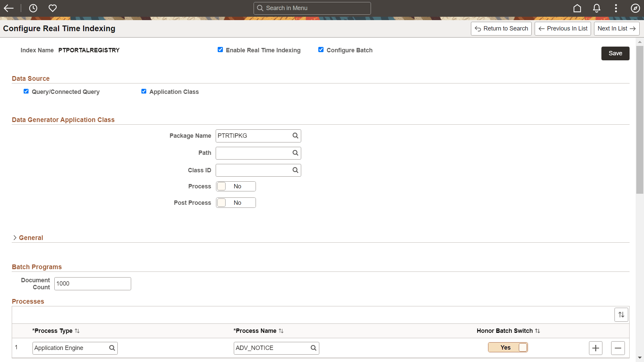The image size is (644, 362).
Task: Go to the Home icon
Action: [x=577, y=8]
